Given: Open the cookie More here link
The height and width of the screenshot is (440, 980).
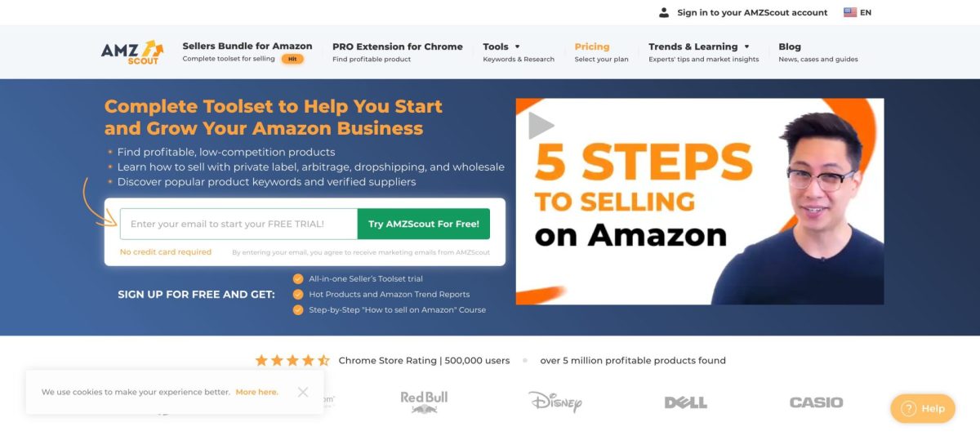Looking at the screenshot, I should 256,392.
